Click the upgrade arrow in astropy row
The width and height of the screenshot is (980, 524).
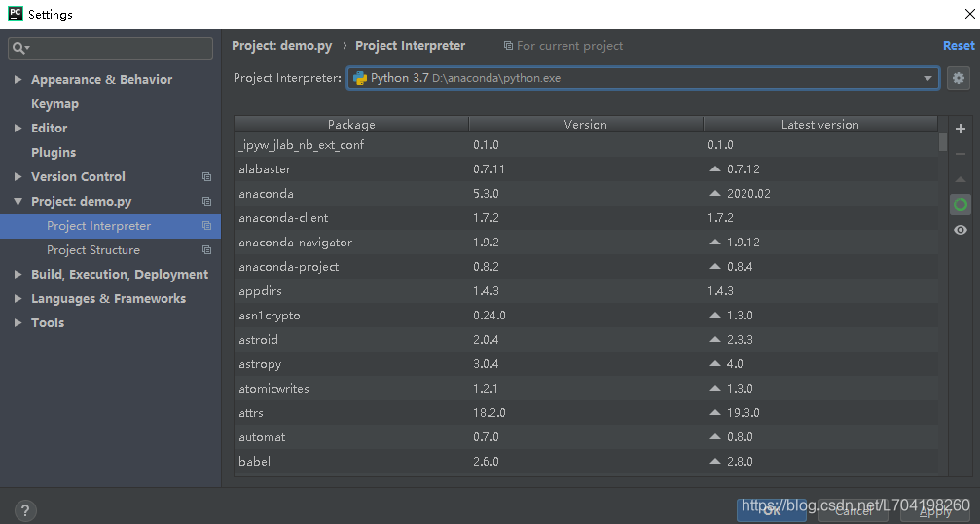715,364
